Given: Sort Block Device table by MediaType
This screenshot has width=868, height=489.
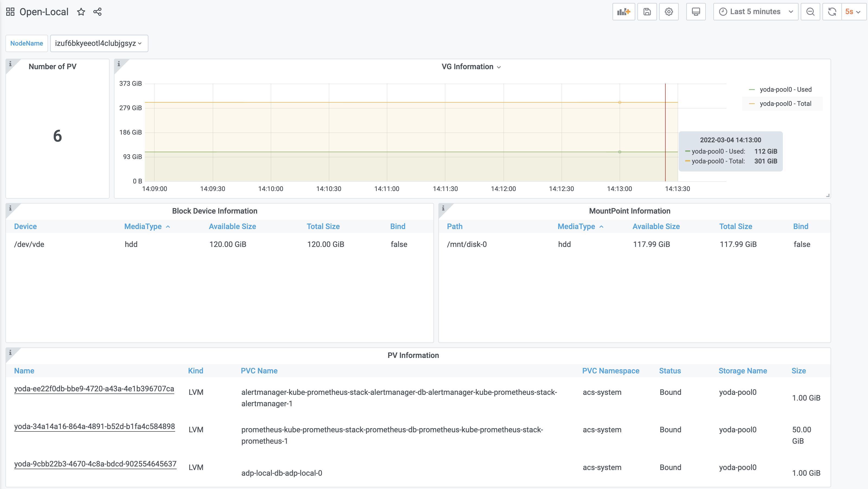Looking at the screenshot, I should point(143,227).
